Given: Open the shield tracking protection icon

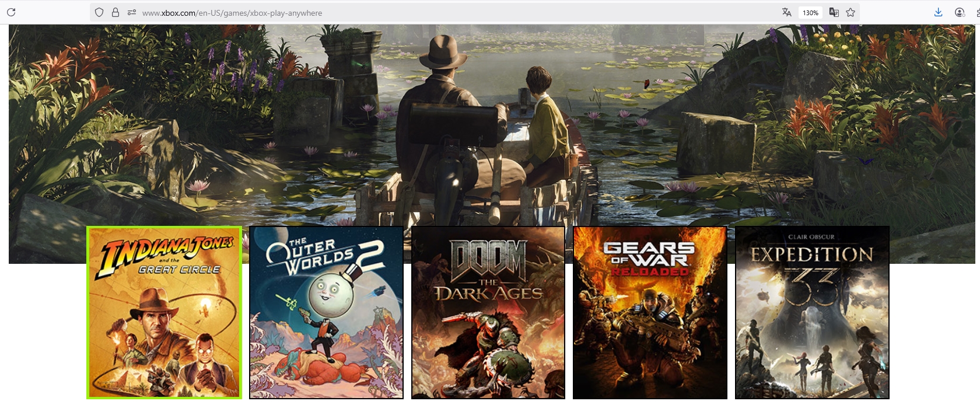Looking at the screenshot, I should 99,12.
